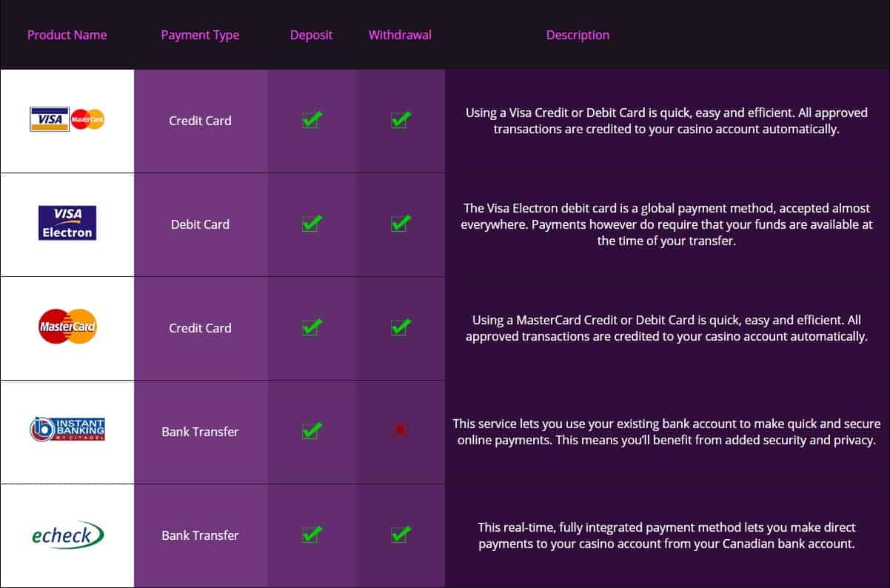Click the red withdrawal-unavailable icon for Instant Banking
890x588 pixels.
(x=401, y=430)
